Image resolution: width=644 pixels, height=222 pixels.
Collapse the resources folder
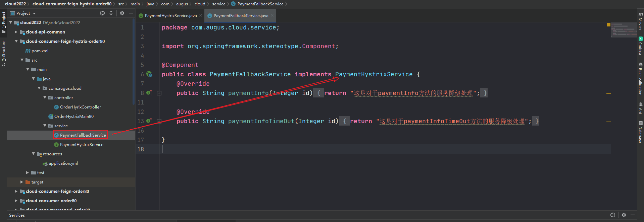pos(34,154)
